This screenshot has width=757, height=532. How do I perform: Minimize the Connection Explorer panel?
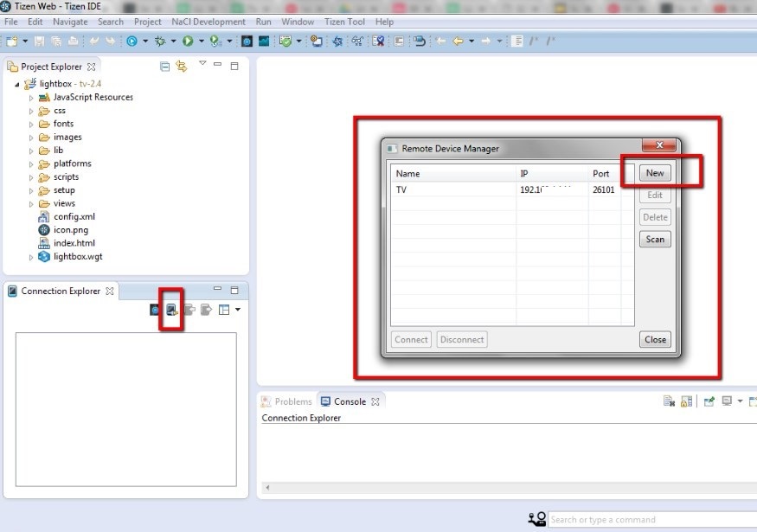[217, 289]
